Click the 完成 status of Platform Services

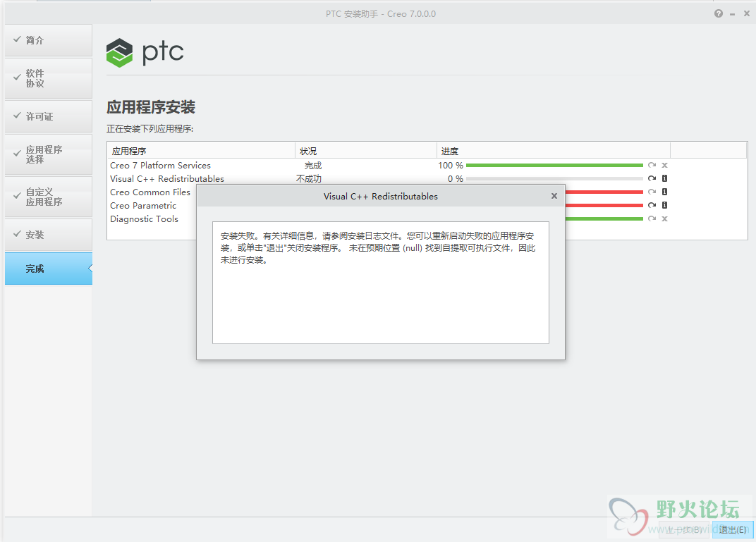[x=313, y=165]
